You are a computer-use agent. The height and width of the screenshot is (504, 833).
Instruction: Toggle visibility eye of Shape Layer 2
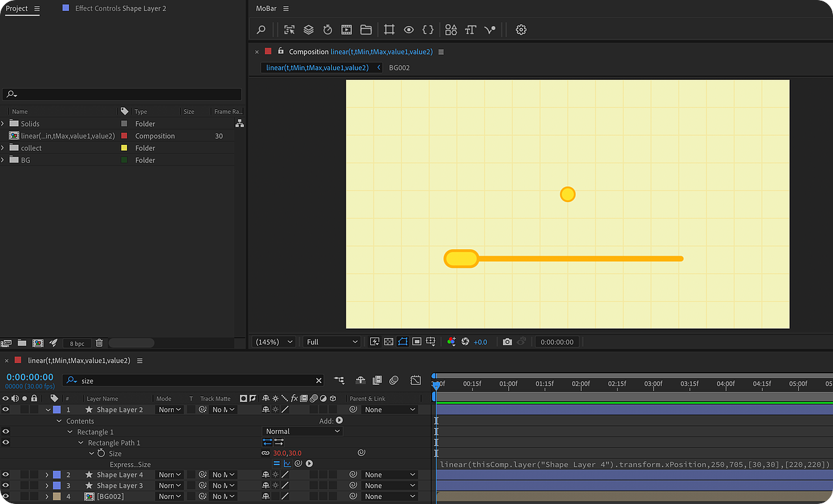pos(6,410)
